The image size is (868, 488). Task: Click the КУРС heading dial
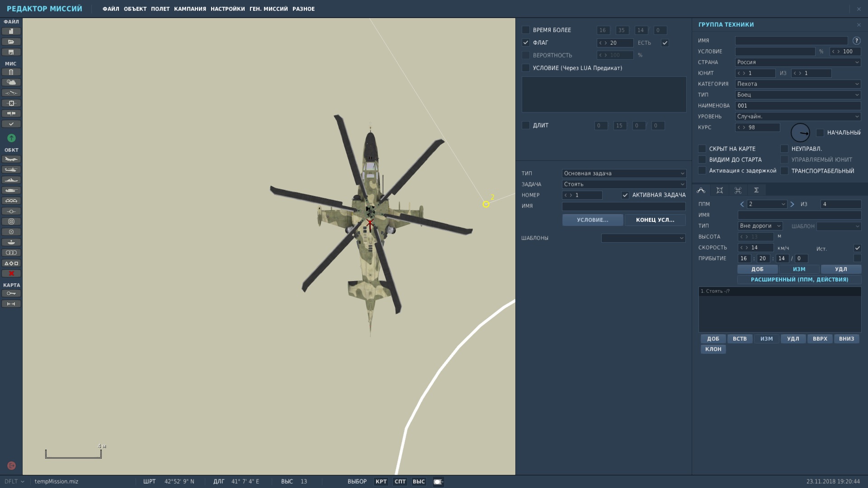[800, 133]
